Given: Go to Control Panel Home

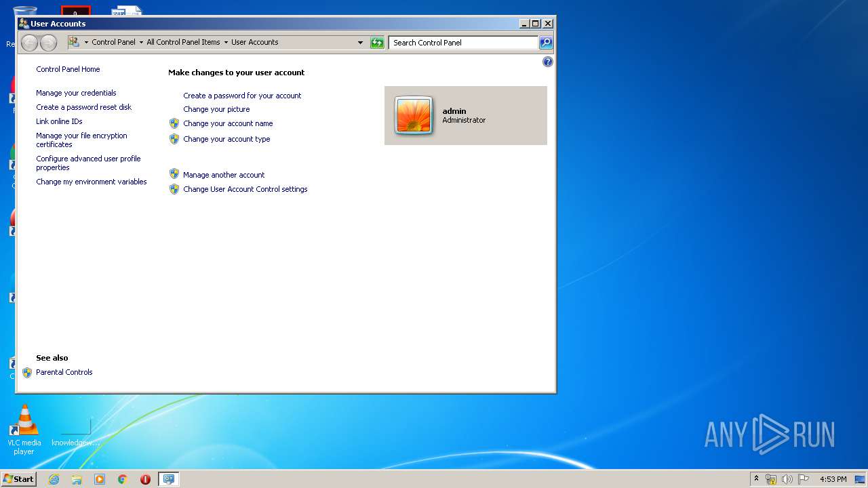Looking at the screenshot, I should (x=68, y=69).
